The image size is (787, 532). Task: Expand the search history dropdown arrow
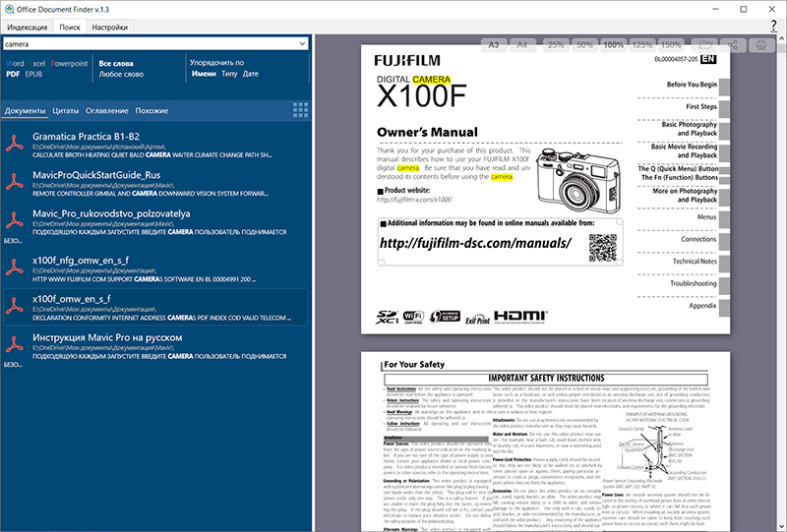pyautogui.click(x=302, y=44)
